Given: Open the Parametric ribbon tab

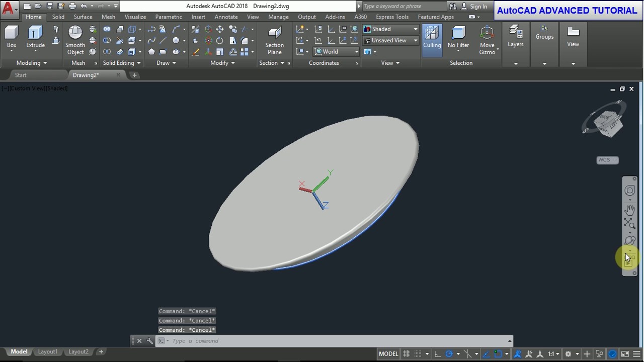Looking at the screenshot, I should (169, 17).
